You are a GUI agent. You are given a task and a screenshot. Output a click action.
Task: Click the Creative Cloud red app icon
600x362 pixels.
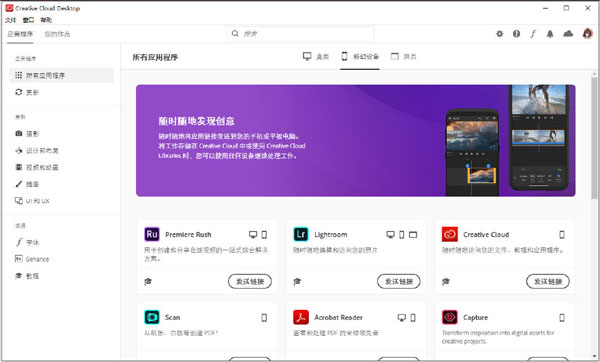tap(450, 234)
